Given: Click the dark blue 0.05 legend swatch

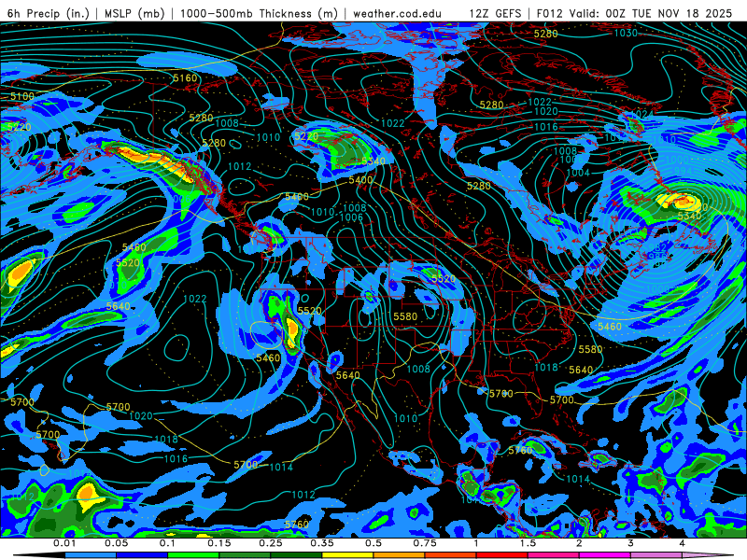Looking at the screenshot, I should [142, 555].
